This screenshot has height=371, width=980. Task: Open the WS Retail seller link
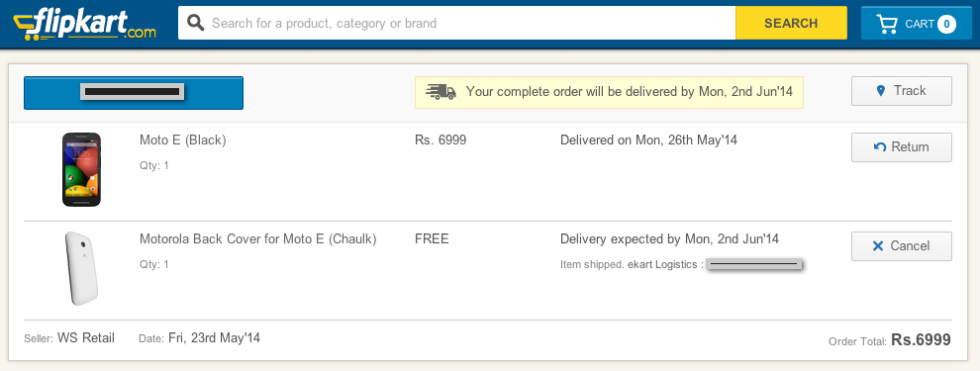[85, 338]
